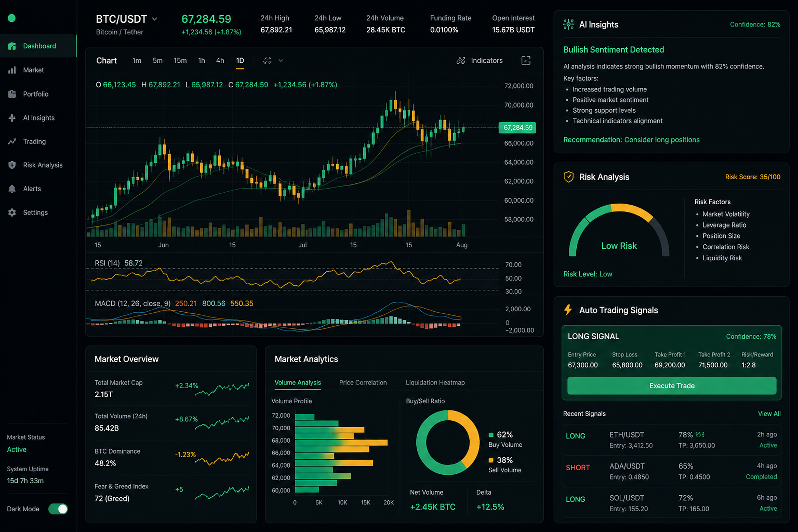Image resolution: width=798 pixels, height=532 pixels.
Task: Open View All recent signals
Action: pos(769,414)
